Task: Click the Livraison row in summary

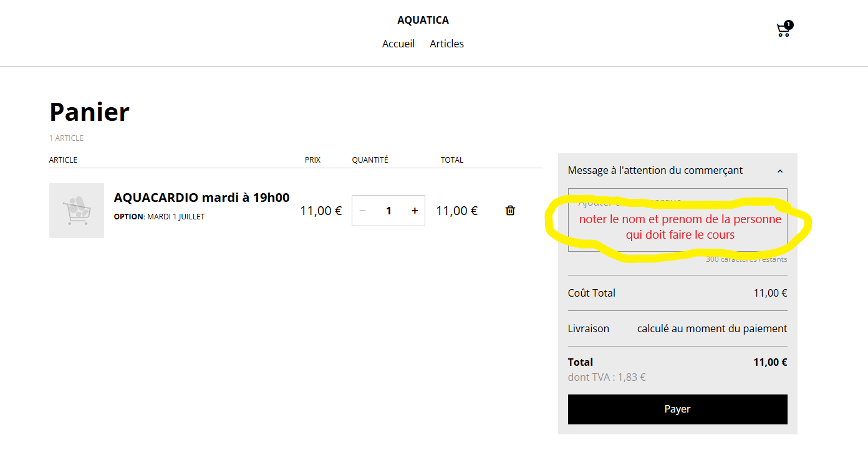Action: point(677,328)
